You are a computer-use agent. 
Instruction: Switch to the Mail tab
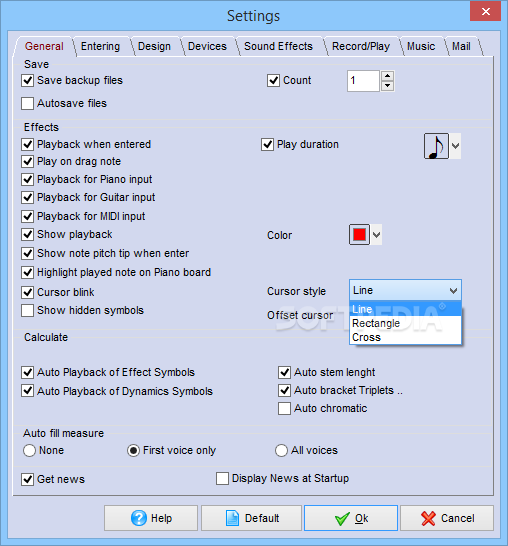461,46
